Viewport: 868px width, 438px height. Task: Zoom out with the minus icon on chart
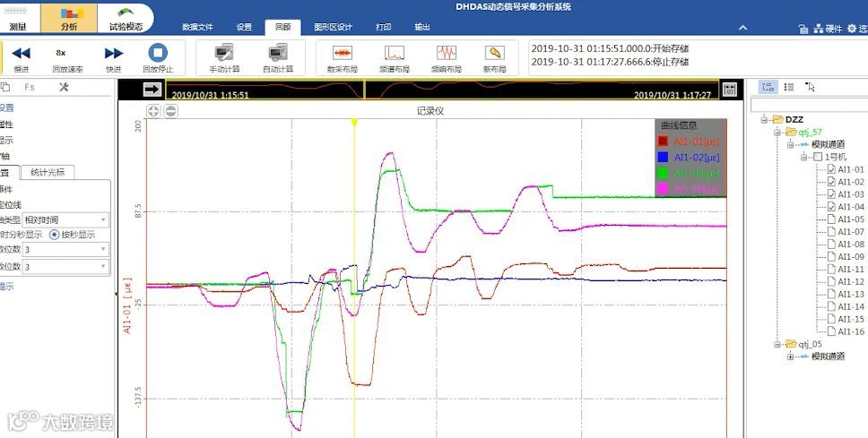[x=171, y=111]
